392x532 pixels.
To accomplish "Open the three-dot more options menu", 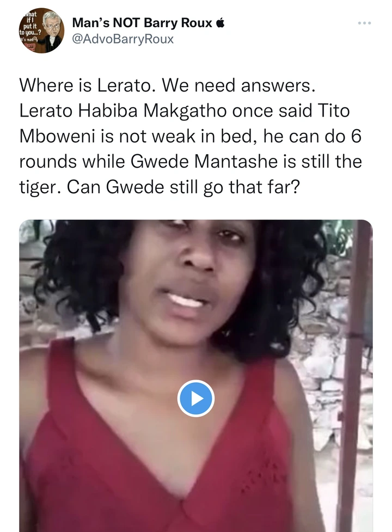I will (x=365, y=23).
